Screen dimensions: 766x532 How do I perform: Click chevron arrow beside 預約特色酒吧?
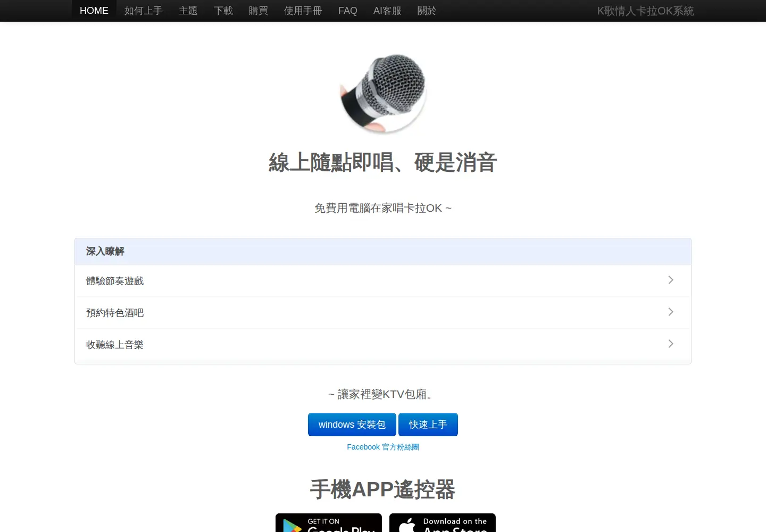click(671, 312)
